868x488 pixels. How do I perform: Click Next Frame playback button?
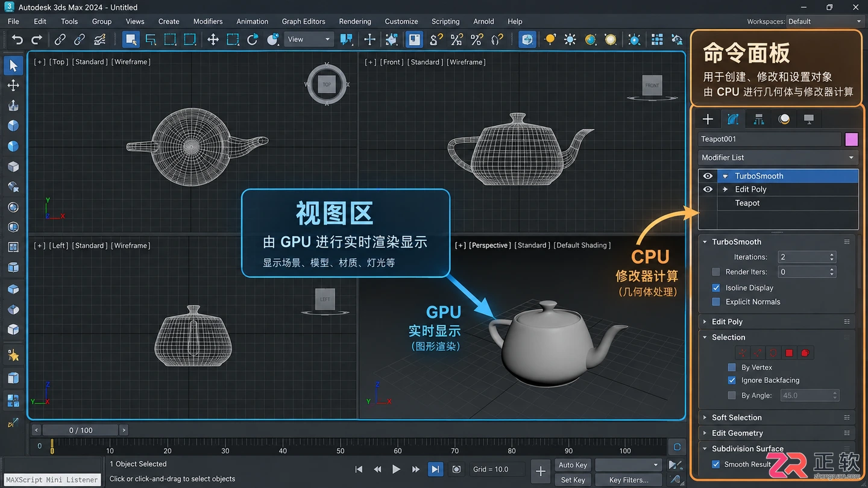415,469
